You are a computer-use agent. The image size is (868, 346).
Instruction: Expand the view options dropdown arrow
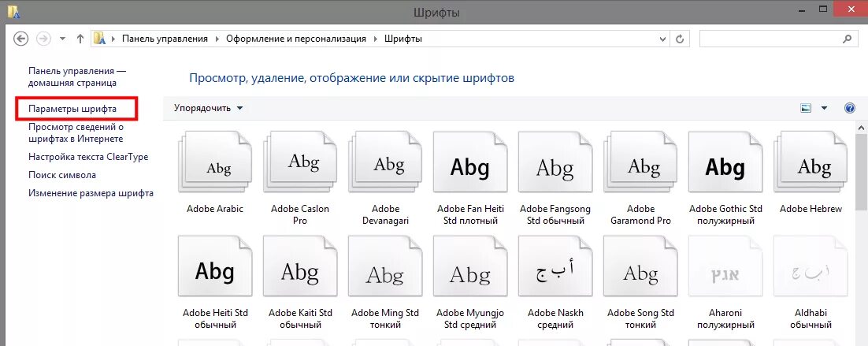pyautogui.click(x=824, y=108)
